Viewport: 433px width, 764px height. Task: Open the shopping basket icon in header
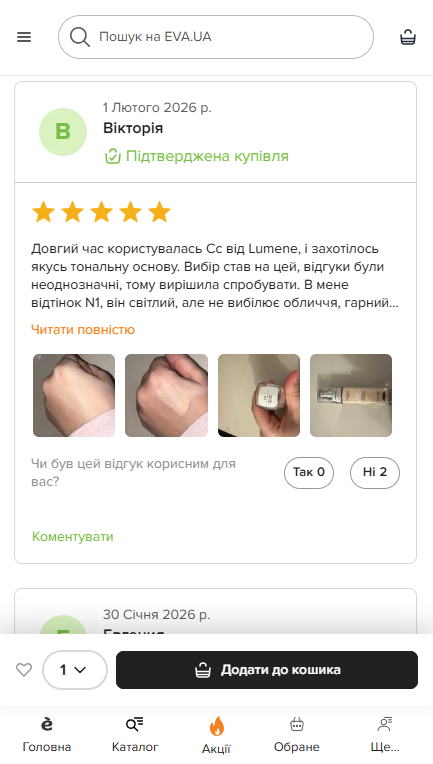coord(408,37)
